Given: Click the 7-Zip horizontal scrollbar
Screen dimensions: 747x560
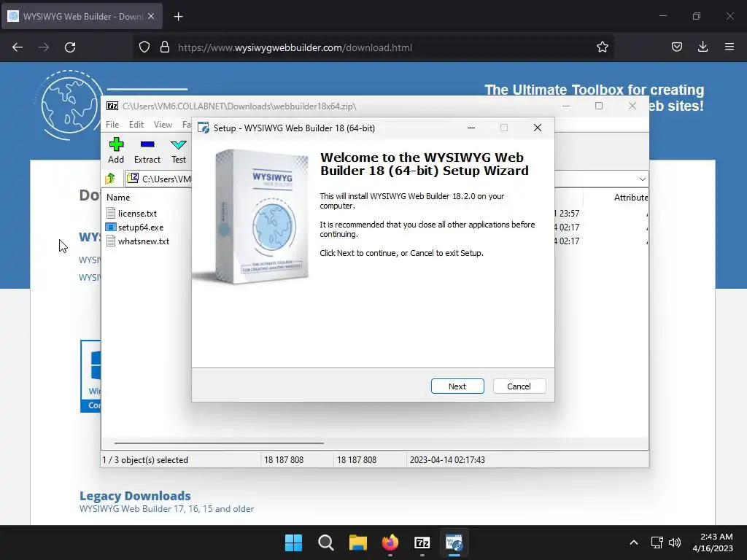Looking at the screenshot, I should [219, 443].
